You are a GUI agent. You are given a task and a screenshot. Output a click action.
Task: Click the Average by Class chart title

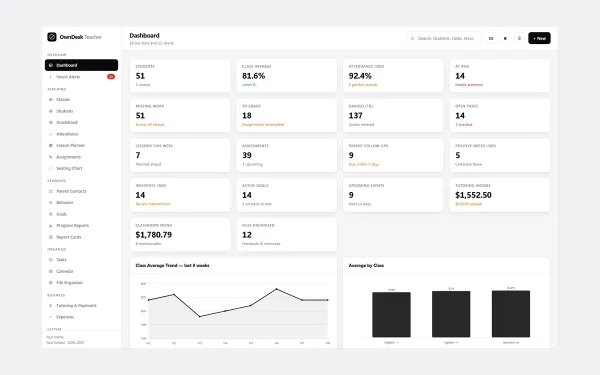366,265
